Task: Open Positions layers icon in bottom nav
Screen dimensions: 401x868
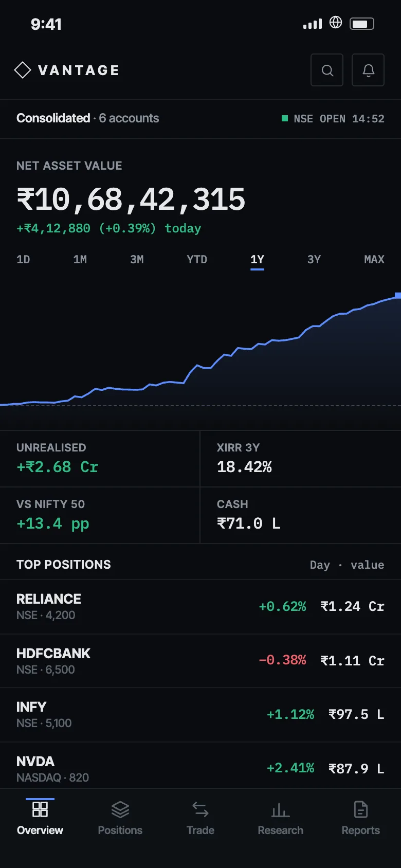Action: pyautogui.click(x=120, y=809)
